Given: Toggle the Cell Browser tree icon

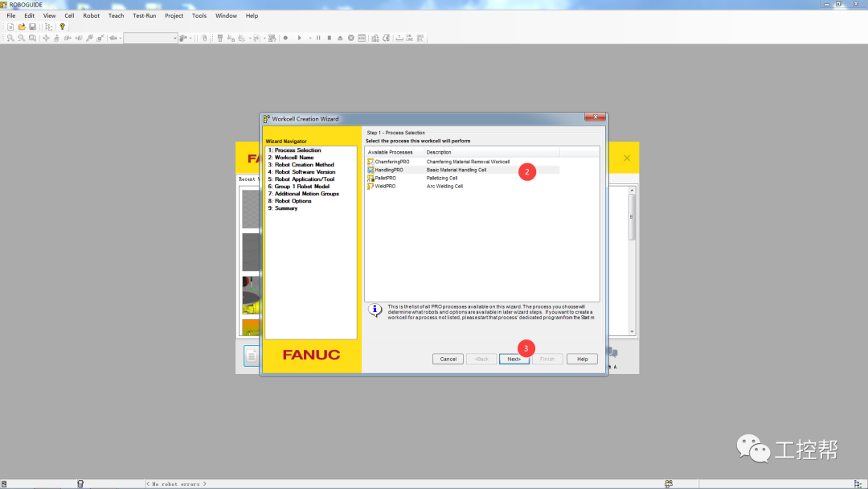Looking at the screenshot, I should [49, 27].
